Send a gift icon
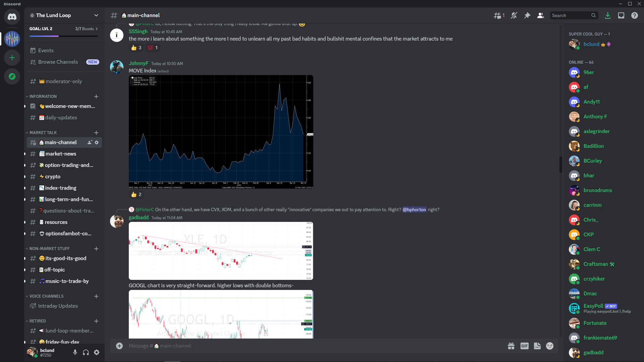 click(x=511, y=346)
